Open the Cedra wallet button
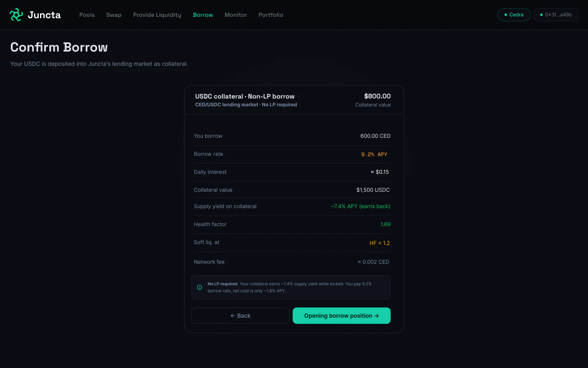Screen dimensions: 588x368 514,14
